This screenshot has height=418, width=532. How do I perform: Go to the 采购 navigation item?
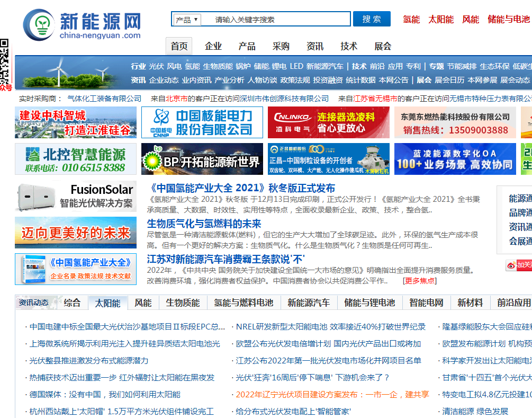(x=281, y=46)
